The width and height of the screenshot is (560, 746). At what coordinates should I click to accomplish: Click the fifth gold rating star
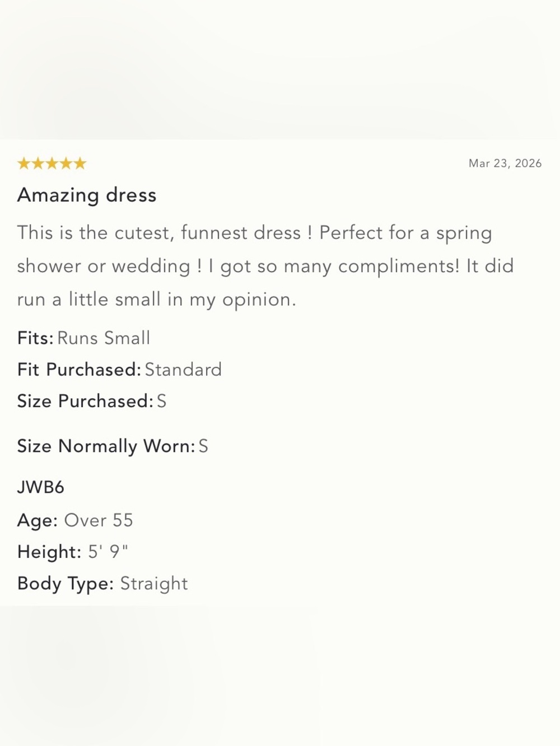click(x=80, y=164)
